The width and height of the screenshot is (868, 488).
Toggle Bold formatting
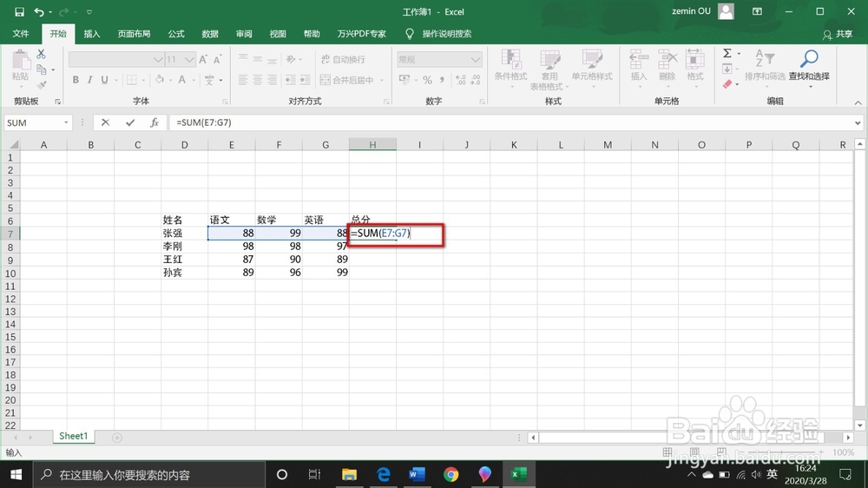point(76,80)
